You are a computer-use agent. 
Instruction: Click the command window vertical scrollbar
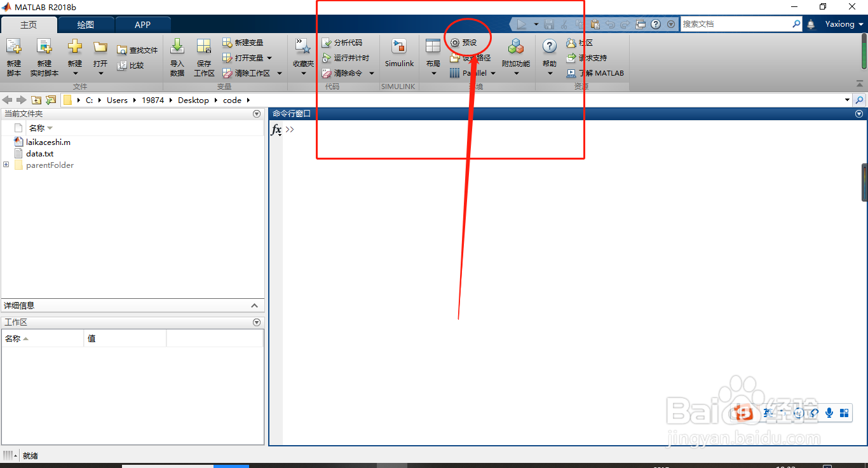coord(864,182)
